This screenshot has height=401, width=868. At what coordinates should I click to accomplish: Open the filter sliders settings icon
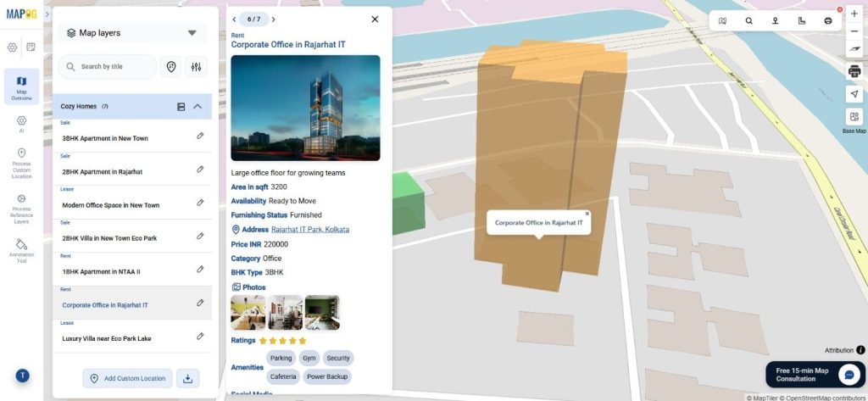(x=196, y=66)
